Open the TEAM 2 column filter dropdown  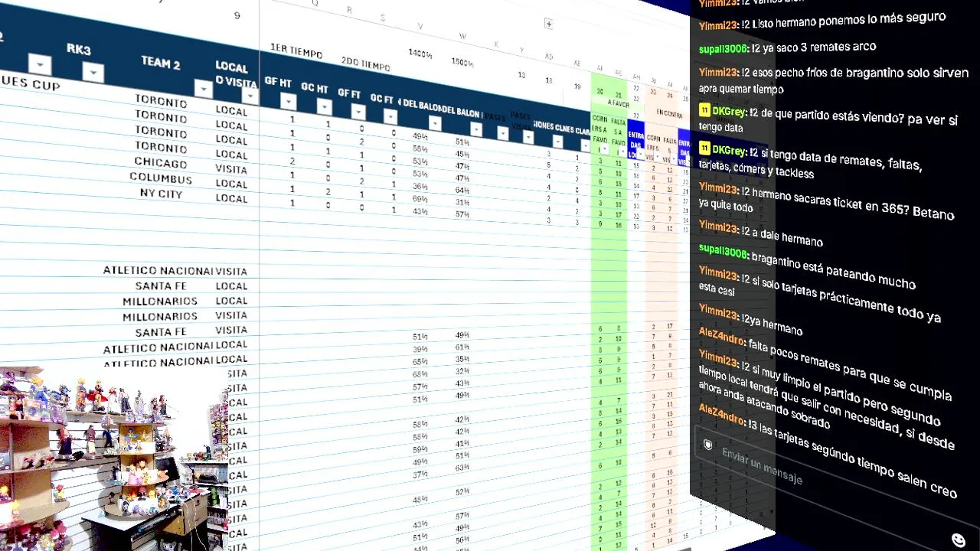tap(203, 89)
